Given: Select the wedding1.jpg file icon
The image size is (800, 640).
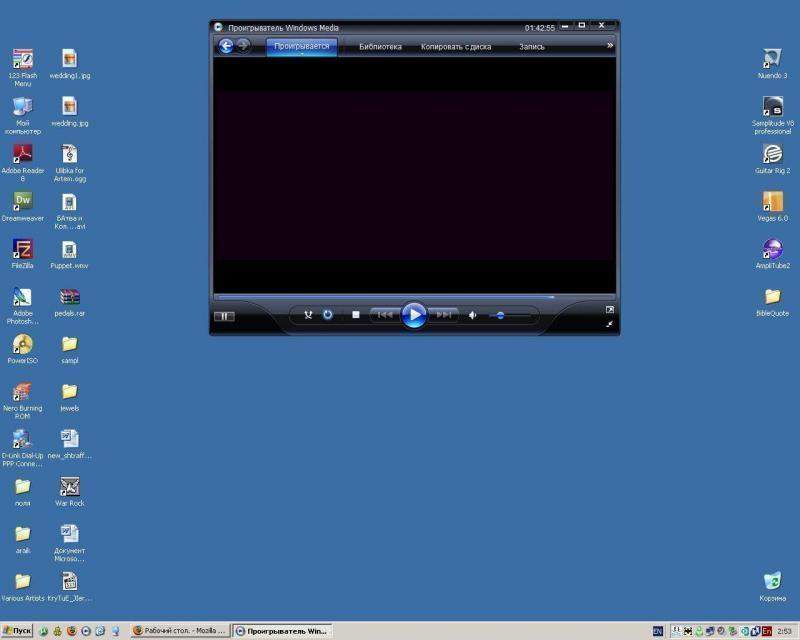Looking at the screenshot, I should tap(69, 64).
